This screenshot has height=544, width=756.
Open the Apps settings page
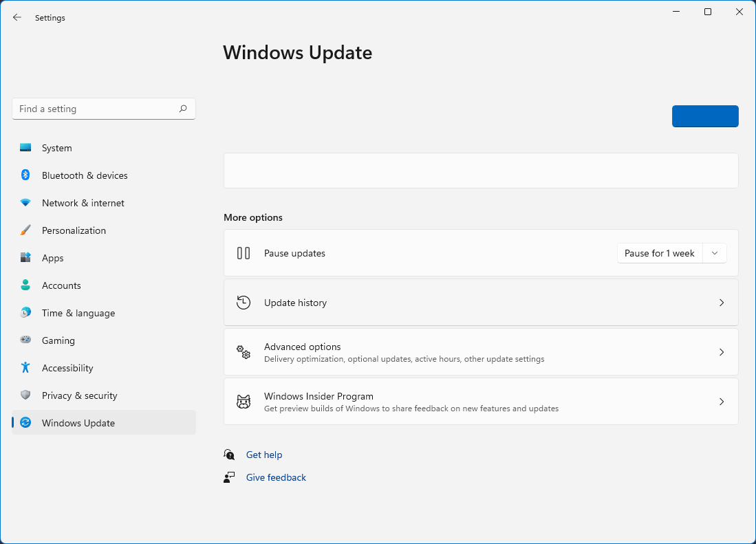[x=53, y=258]
